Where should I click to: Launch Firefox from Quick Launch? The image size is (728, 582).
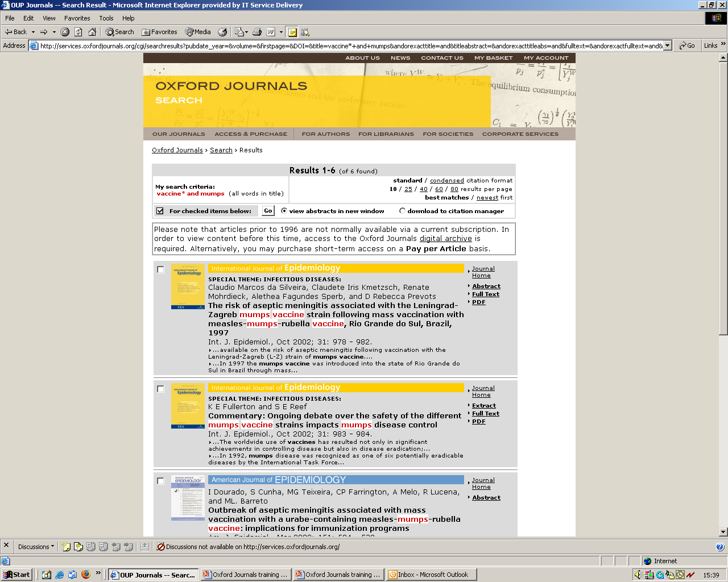(86, 575)
